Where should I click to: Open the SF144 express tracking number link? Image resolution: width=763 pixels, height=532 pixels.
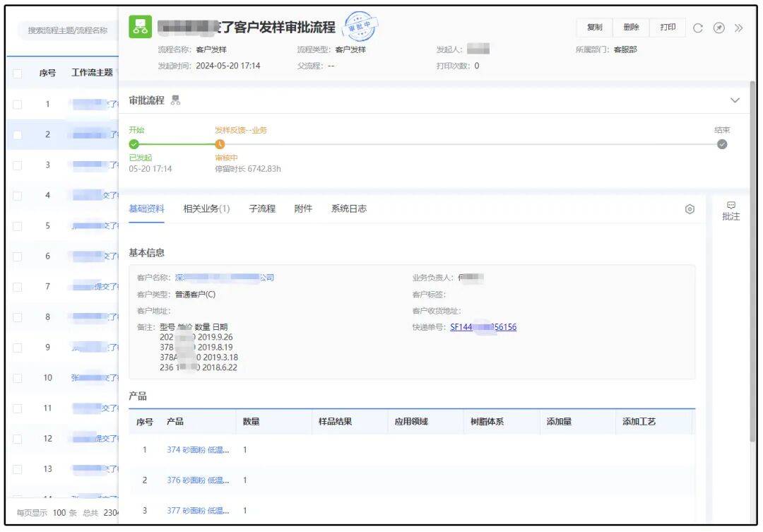point(483,327)
